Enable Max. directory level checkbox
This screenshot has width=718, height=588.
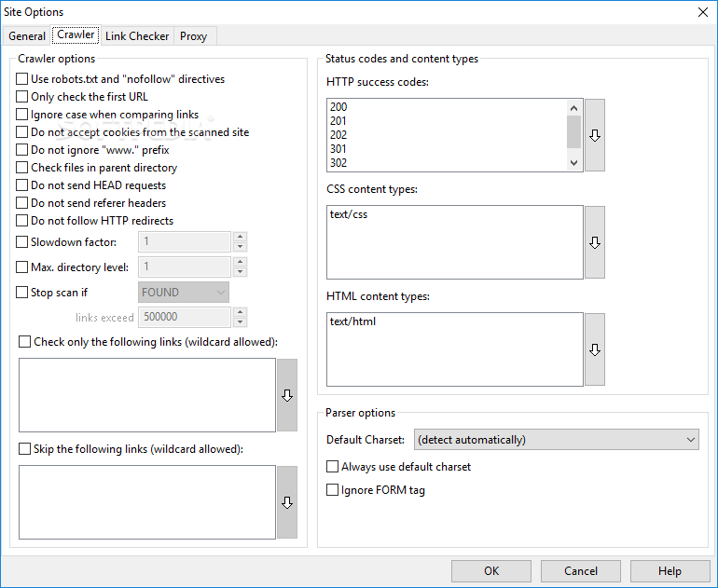click(22, 267)
